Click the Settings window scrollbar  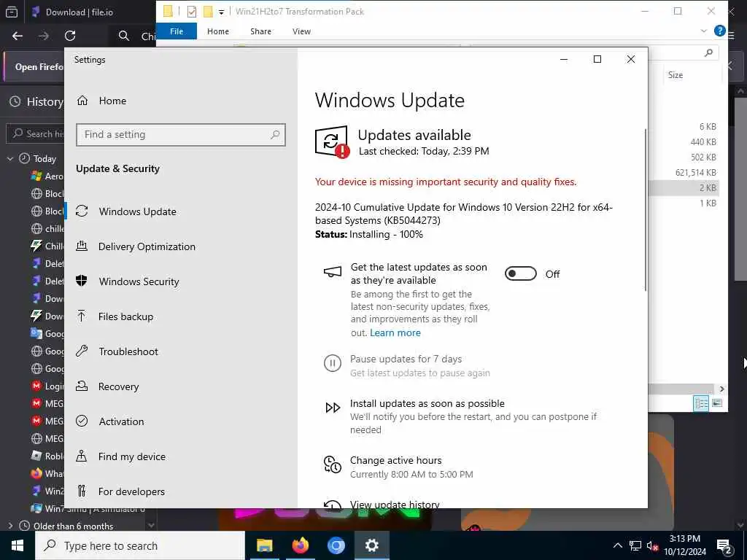coord(646,209)
